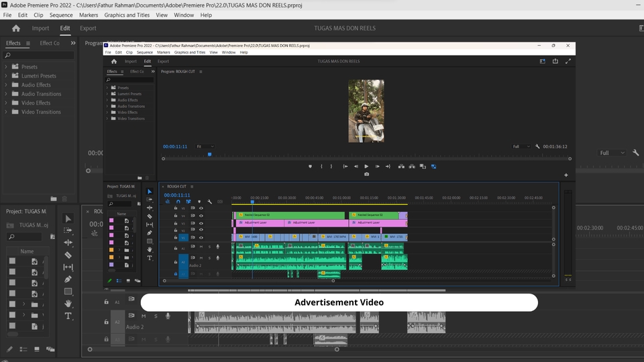Click Import in the outer workspace header
Image resolution: width=644 pixels, height=362 pixels.
pyautogui.click(x=40, y=28)
